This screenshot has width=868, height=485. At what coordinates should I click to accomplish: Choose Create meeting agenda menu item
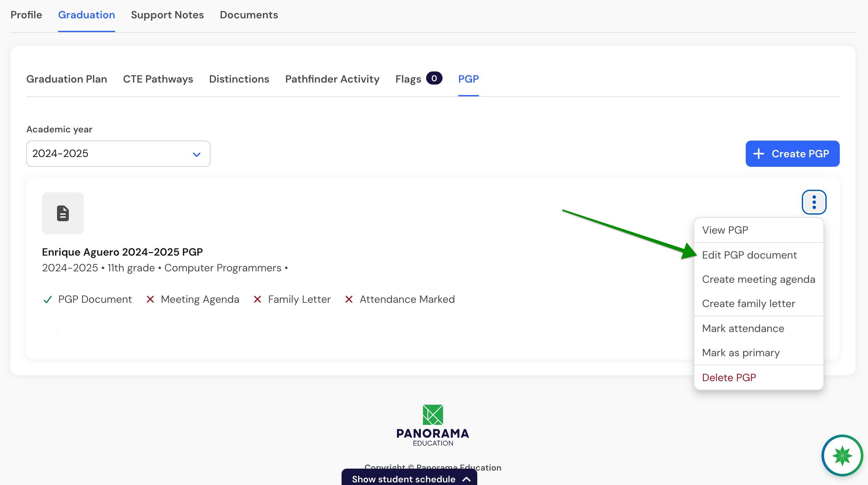click(x=759, y=279)
